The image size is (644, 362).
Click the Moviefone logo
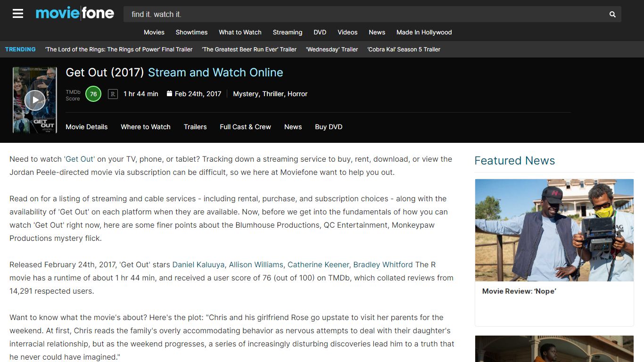point(75,13)
